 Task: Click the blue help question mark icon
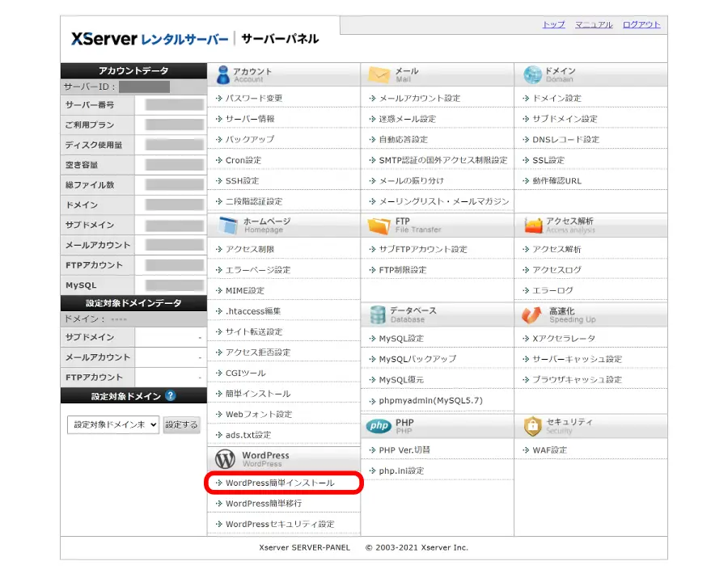[x=171, y=396]
